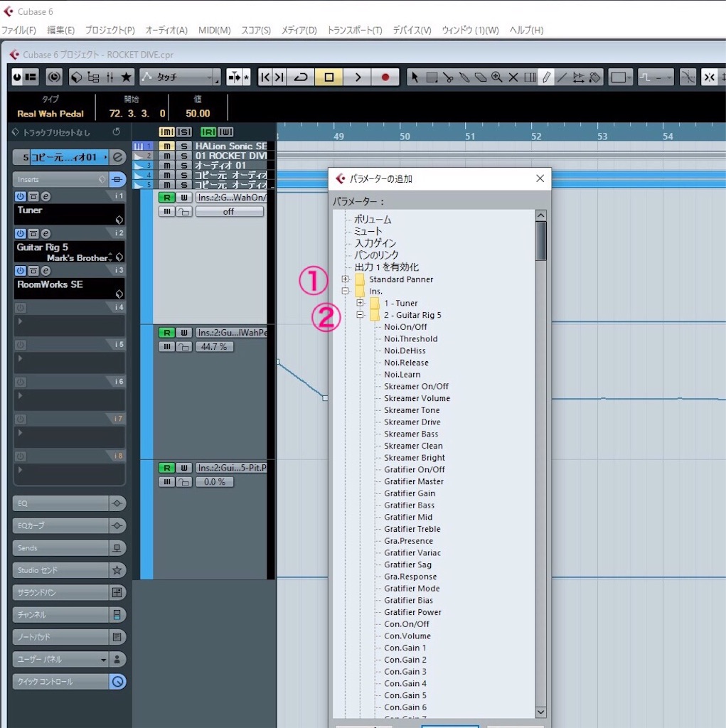726x728 pixels.
Task: Expand the Standard Panner folder
Action: (345, 279)
